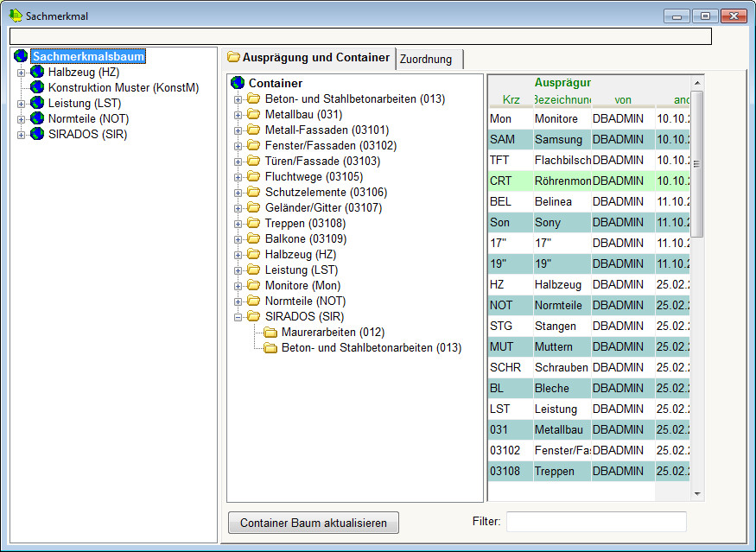
Task: Expand the Metallbau (031) container
Action: click(238, 115)
